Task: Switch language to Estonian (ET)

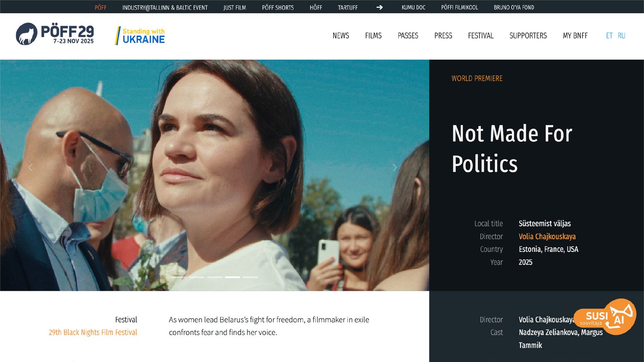Action: [609, 36]
